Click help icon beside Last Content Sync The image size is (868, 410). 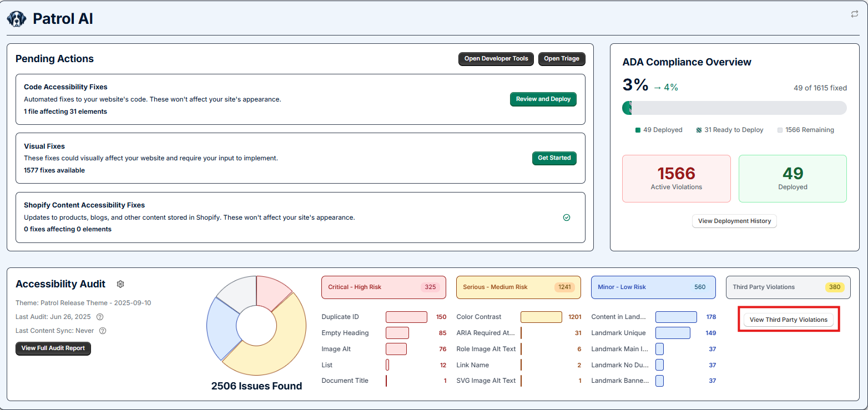(102, 331)
